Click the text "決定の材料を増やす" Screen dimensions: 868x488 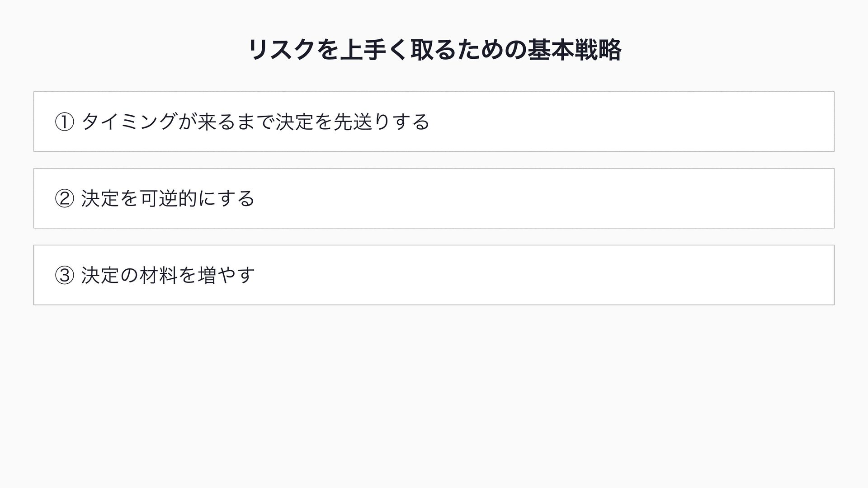(168, 276)
